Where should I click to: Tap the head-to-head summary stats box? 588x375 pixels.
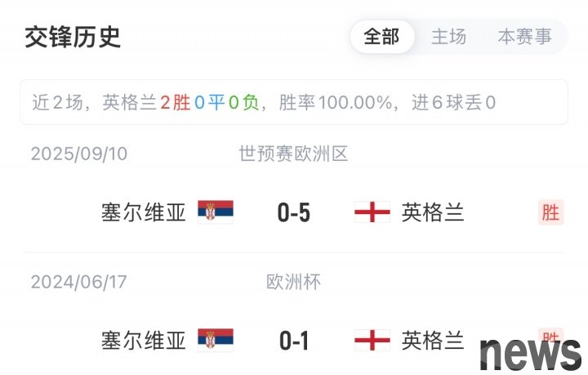pos(294,103)
